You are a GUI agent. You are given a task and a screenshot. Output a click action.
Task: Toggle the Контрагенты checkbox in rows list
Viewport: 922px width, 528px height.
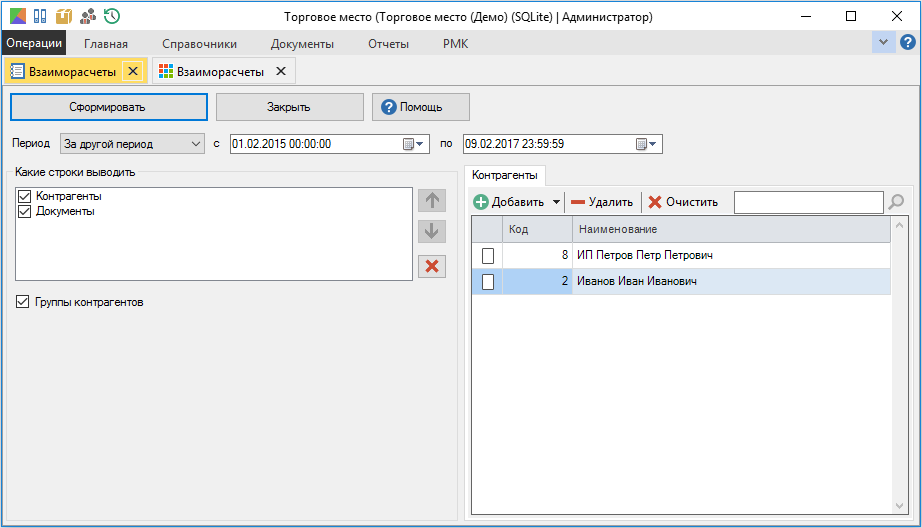[x=24, y=196]
